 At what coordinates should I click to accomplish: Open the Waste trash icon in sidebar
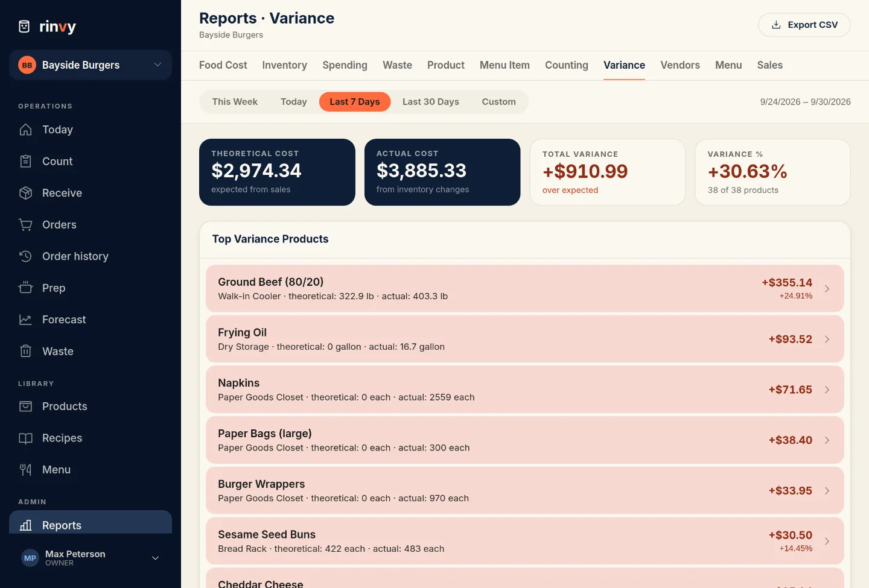tap(25, 351)
